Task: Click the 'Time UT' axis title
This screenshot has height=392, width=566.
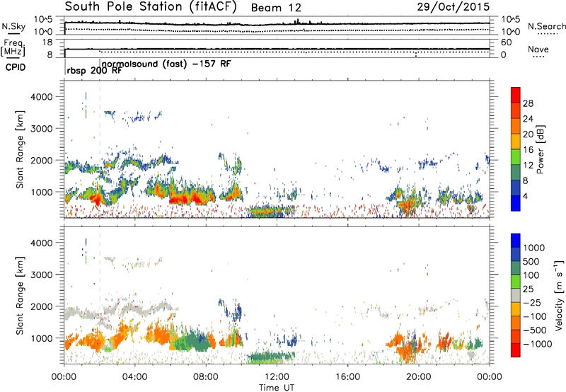Action: 277,388
